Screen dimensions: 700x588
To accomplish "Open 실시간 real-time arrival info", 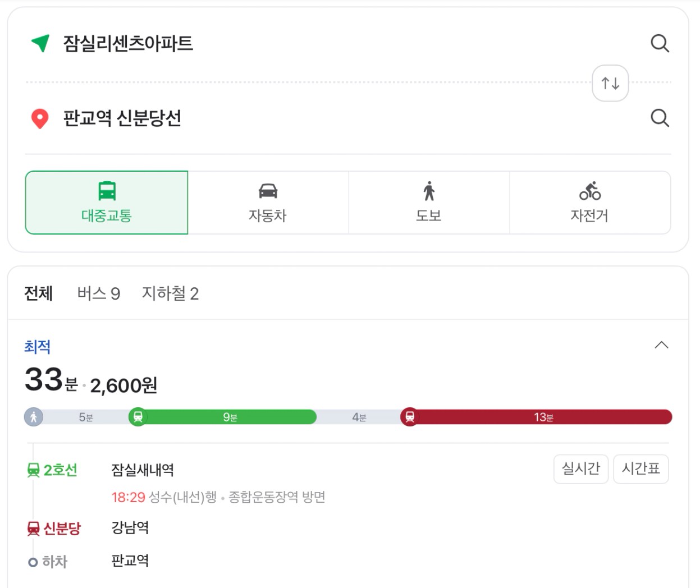I will click(581, 468).
